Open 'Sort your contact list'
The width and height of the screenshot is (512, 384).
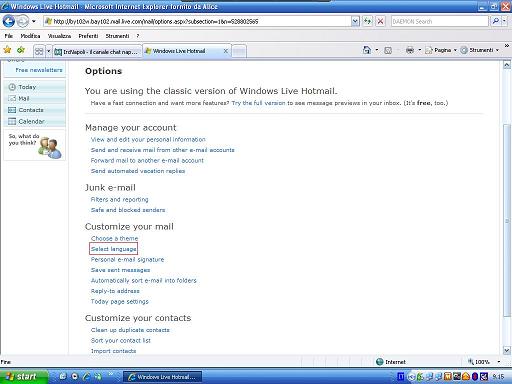(121, 341)
